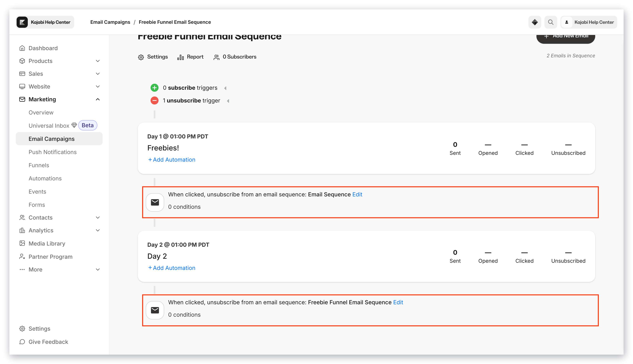Click '0 conditions' under Email Sequence automation

(184, 207)
